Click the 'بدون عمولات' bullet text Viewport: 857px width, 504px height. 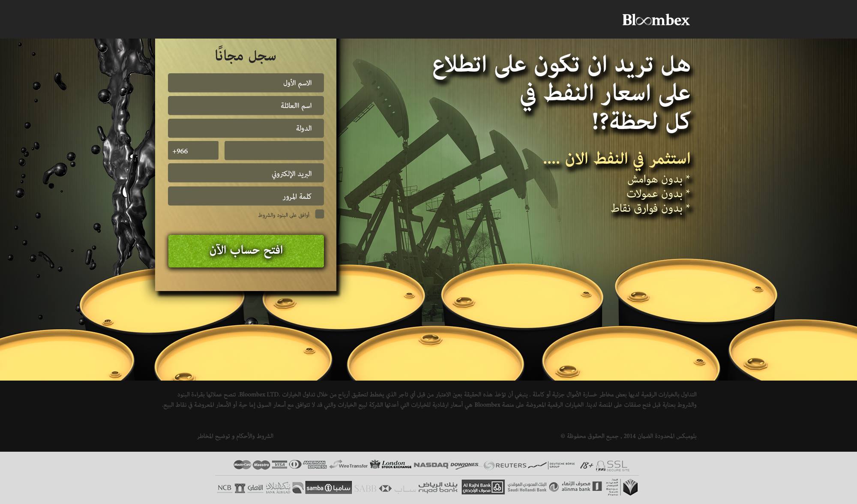coord(654,194)
